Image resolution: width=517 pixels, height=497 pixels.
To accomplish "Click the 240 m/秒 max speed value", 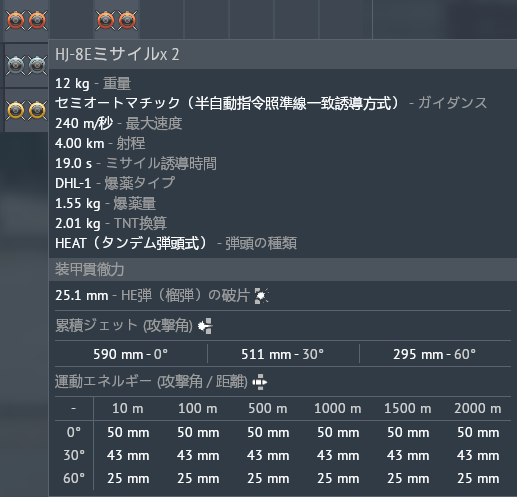I will click(84, 124).
